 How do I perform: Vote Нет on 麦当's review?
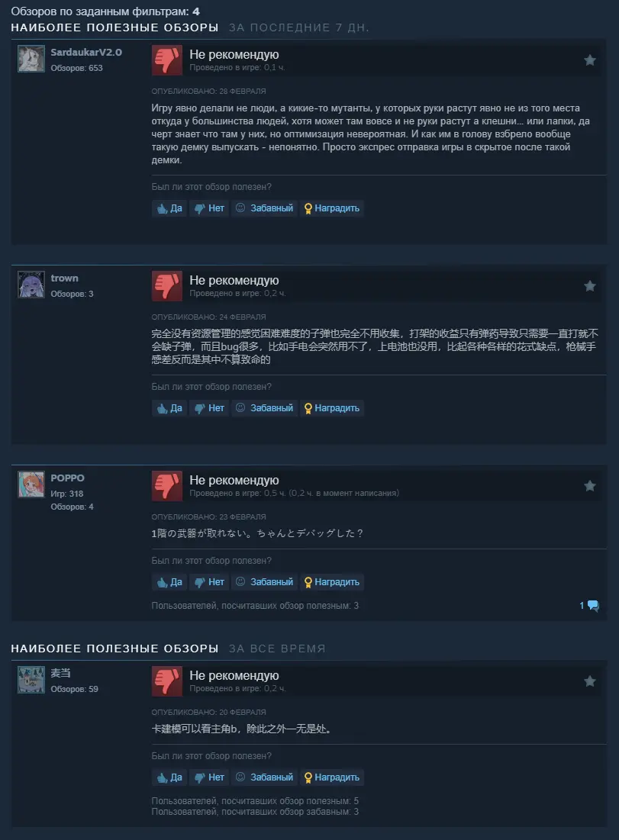[x=209, y=777]
